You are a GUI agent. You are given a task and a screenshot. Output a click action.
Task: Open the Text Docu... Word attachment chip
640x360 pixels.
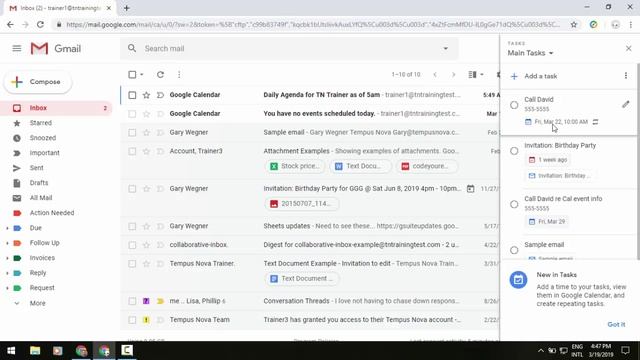[x=360, y=166]
